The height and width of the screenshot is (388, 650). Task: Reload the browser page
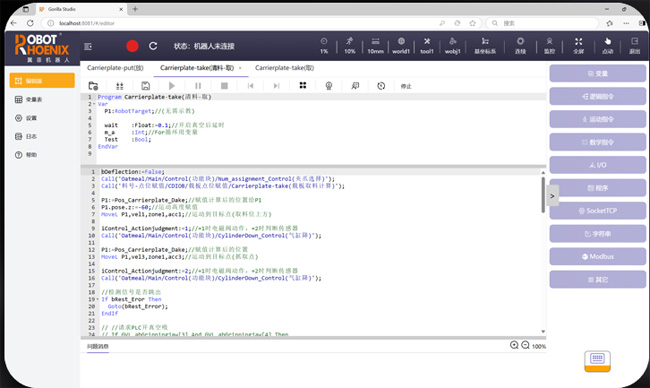click(x=30, y=23)
